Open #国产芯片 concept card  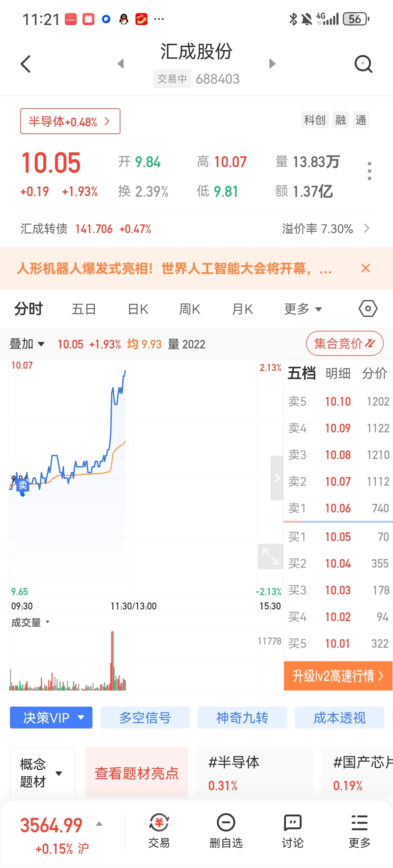[x=357, y=773]
